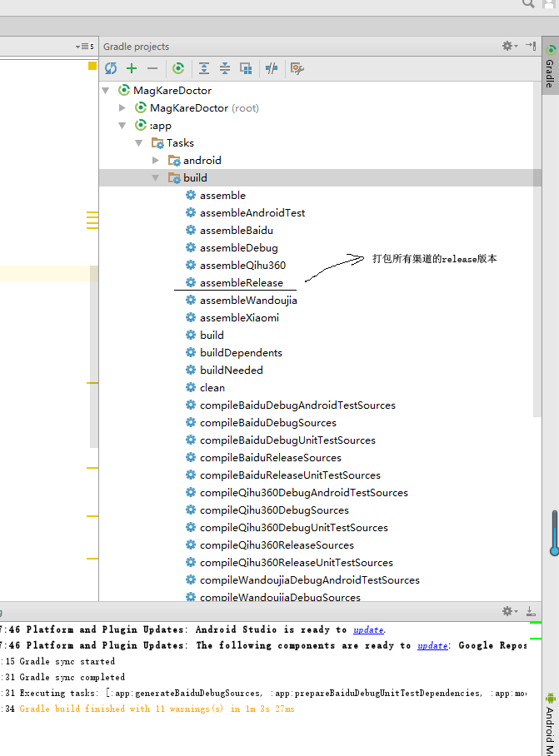Expand all tree nodes icon

click(x=204, y=68)
